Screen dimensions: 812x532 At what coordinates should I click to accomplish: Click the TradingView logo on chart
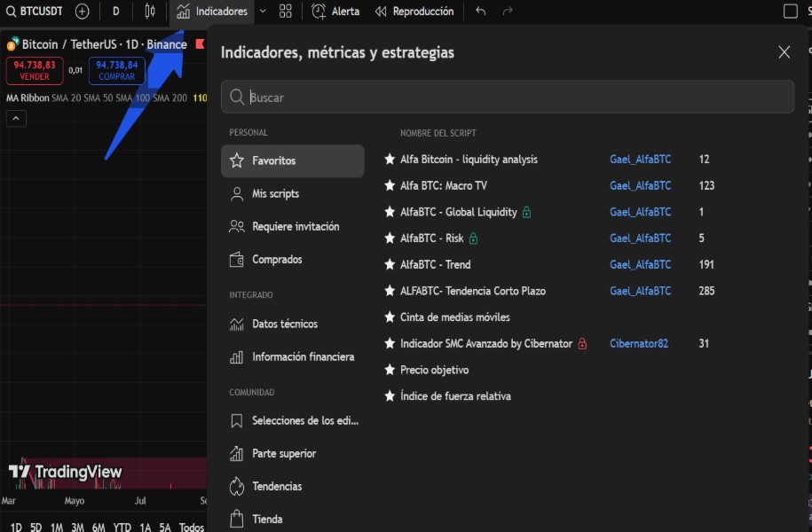[66, 472]
